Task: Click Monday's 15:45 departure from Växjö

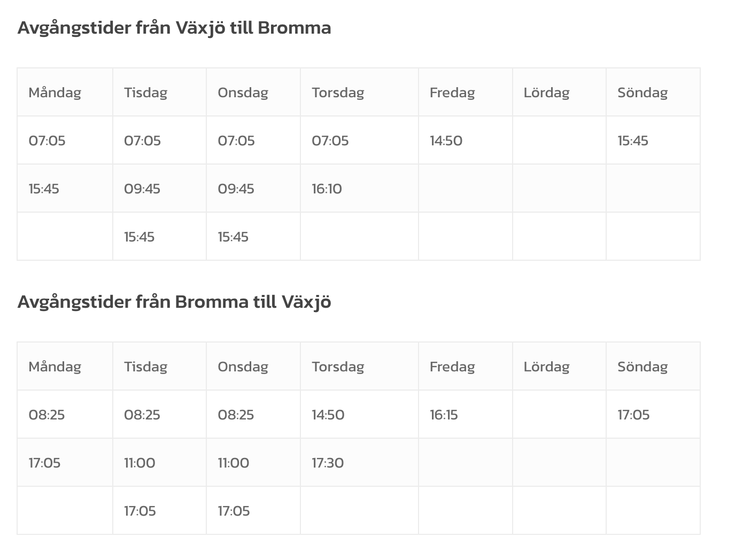Action: click(44, 189)
